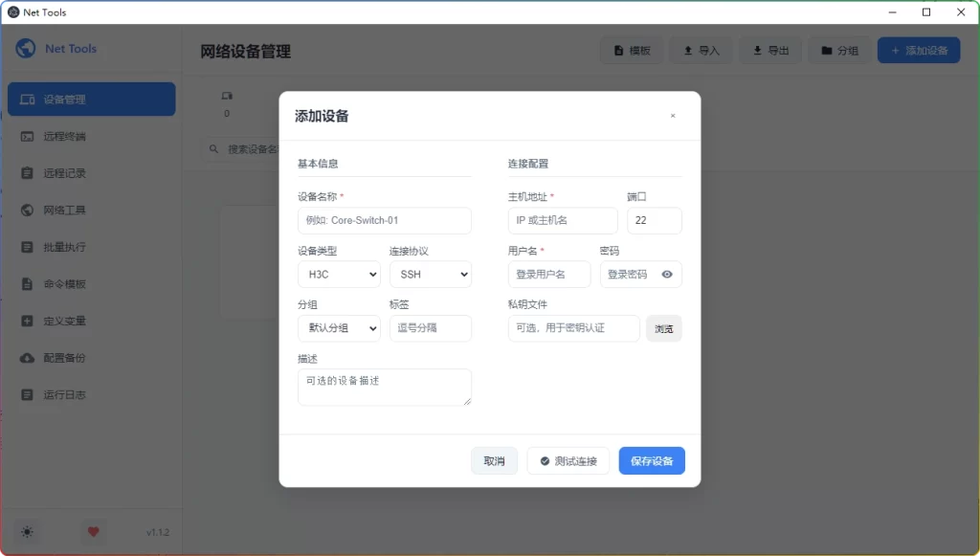Click the heart icon in the footer

pos(93,531)
